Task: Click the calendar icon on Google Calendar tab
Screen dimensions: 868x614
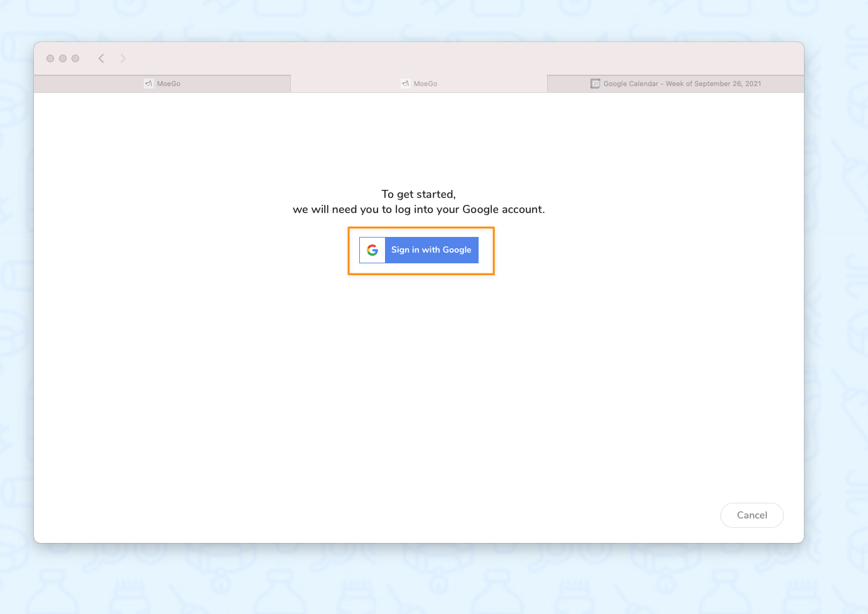Action: [x=595, y=84]
